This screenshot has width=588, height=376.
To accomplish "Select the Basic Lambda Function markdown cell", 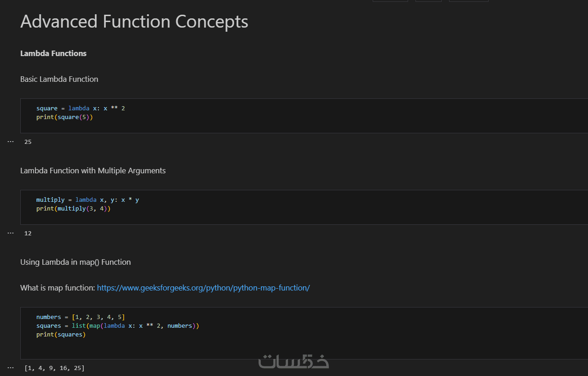I will (x=59, y=79).
